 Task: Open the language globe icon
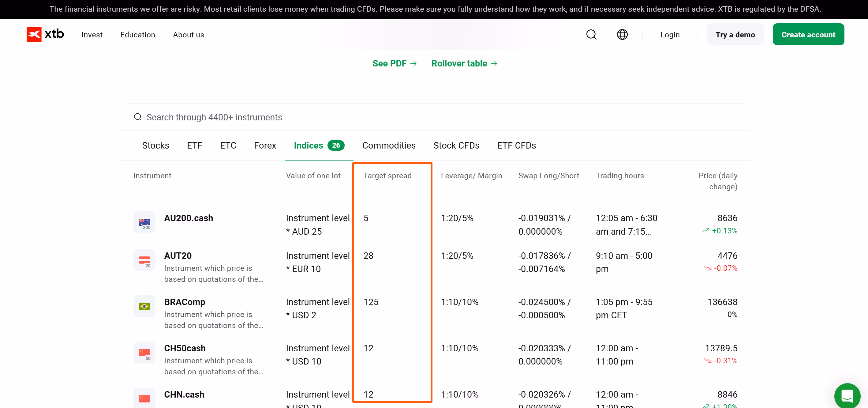[x=622, y=34]
